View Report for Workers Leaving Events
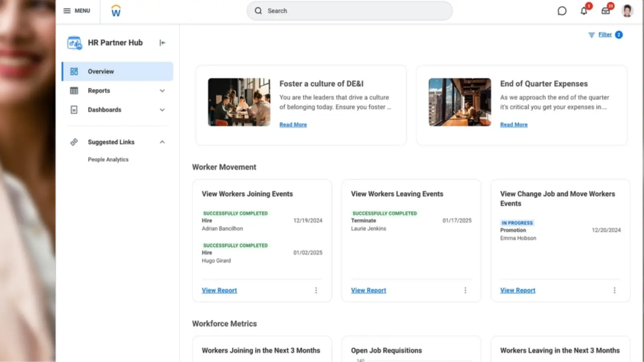Viewport: 644px width, 362px height. 368,290
